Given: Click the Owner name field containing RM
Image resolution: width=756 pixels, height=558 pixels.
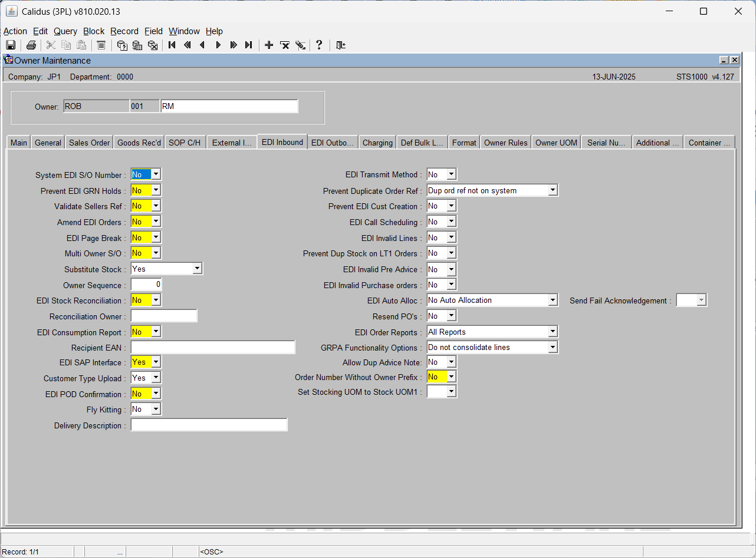Looking at the screenshot, I should [x=229, y=106].
